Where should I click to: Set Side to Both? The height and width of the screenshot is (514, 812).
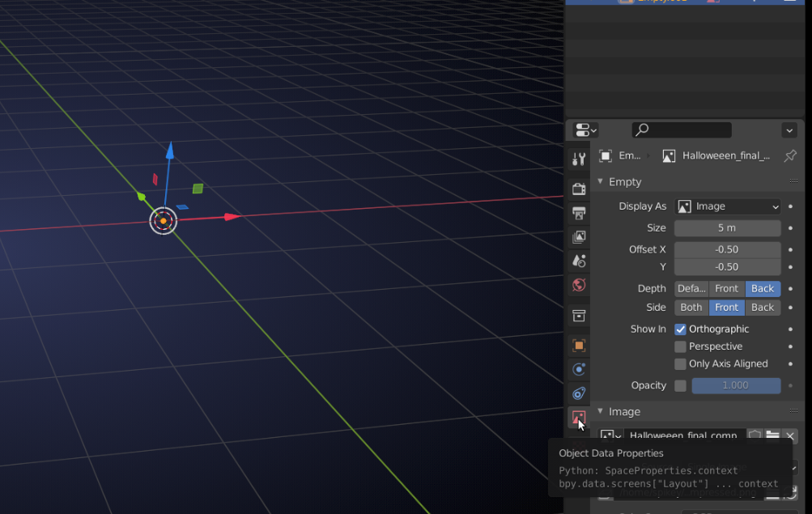tap(691, 308)
